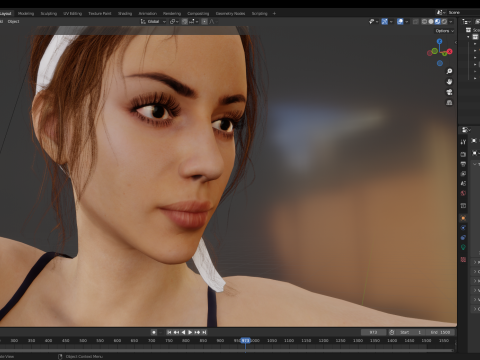Open the orange Object properties tab
Image resolution: width=480 pixels, height=360 pixels.
coord(463,218)
